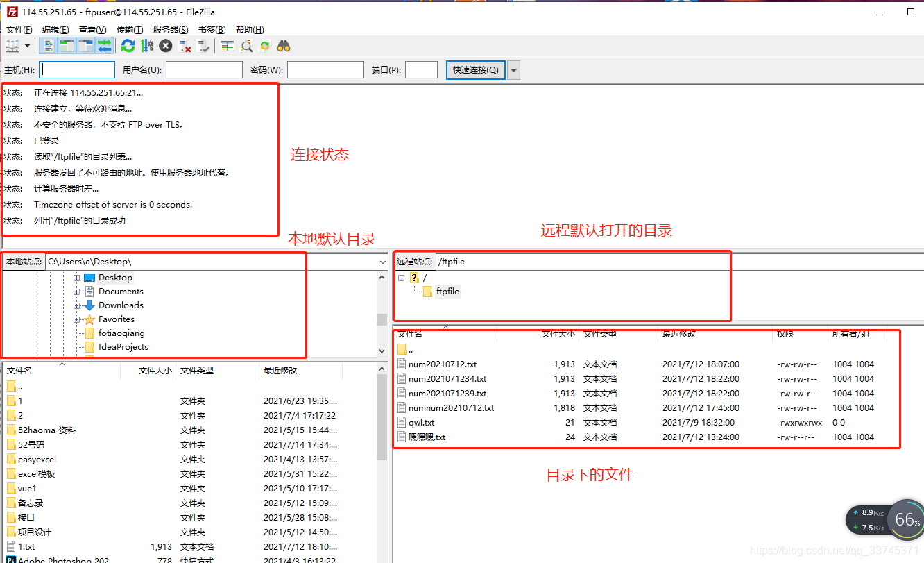Open the Site Manager dropdown arrow
This screenshot has height=563, width=924.
tap(28, 46)
